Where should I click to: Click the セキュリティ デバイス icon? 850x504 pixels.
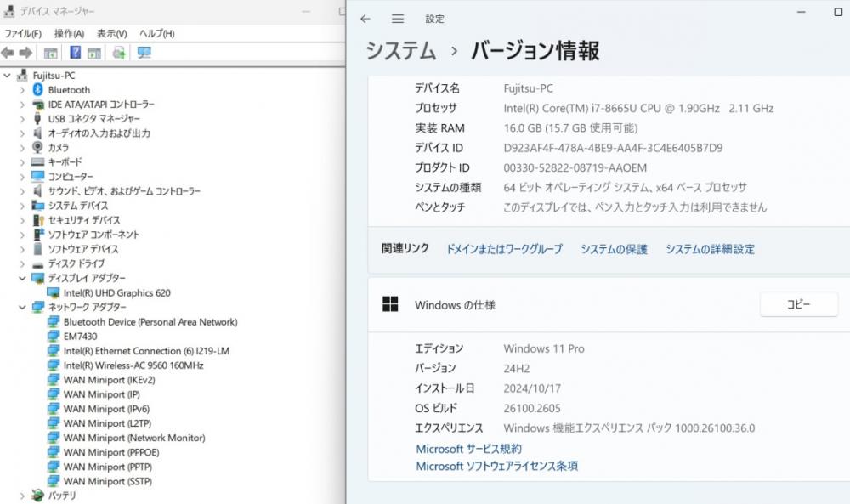38,220
